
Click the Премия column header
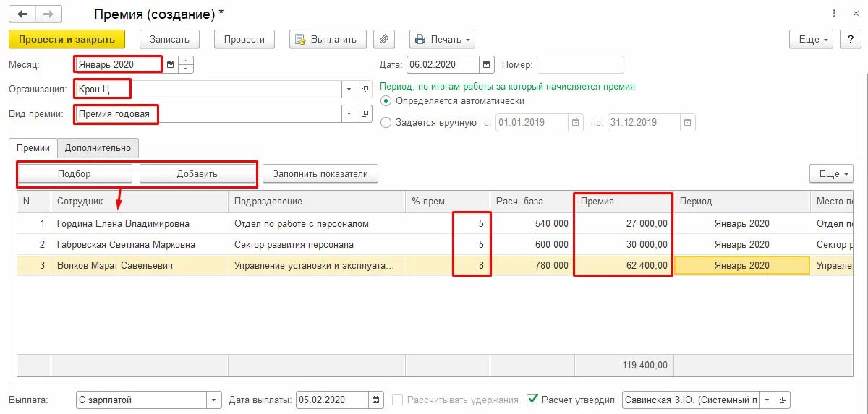click(x=623, y=202)
